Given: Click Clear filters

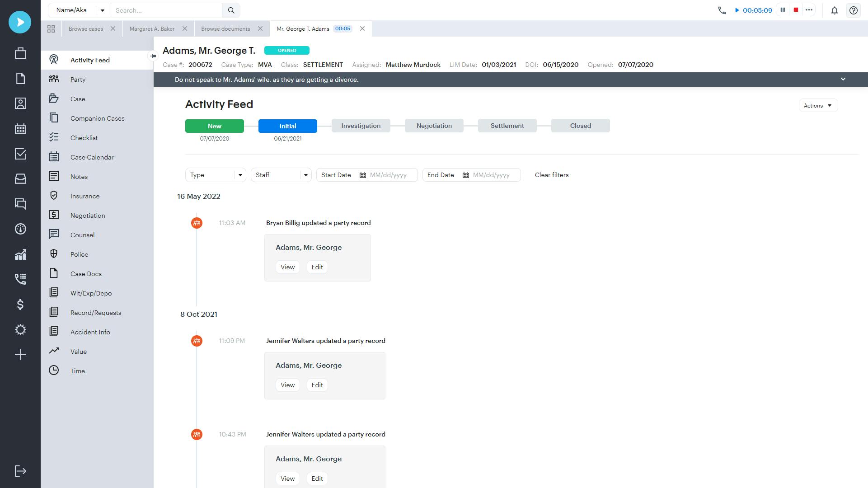Looking at the screenshot, I should (x=551, y=175).
